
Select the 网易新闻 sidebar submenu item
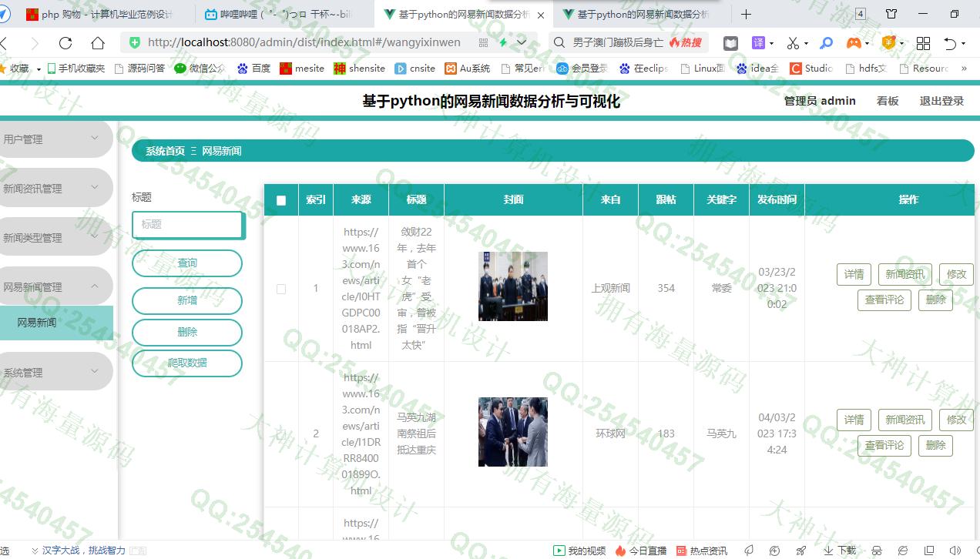coord(55,323)
